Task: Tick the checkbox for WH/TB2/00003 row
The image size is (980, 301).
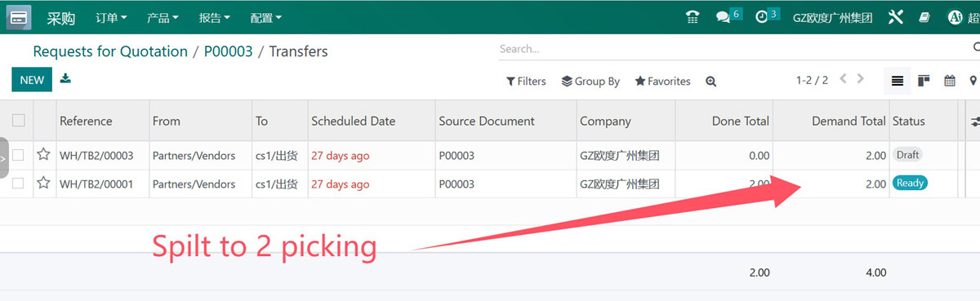Action: pyautogui.click(x=18, y=155)
